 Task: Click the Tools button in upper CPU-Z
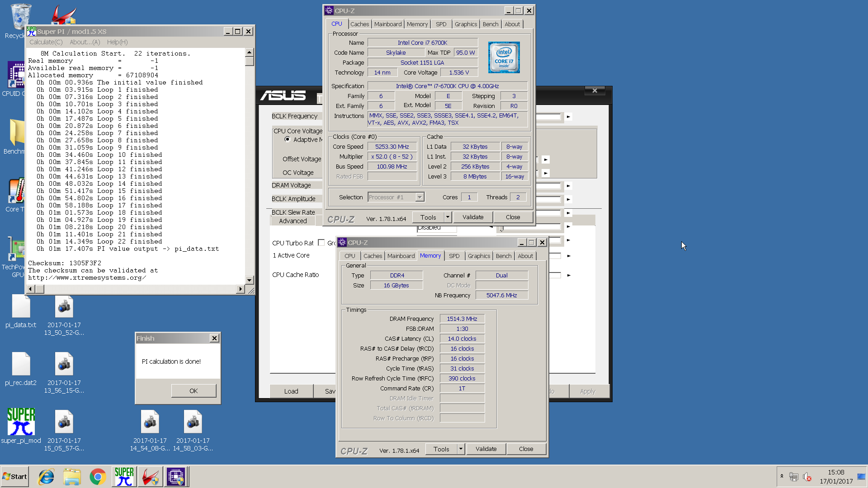(x=428, y=217)
